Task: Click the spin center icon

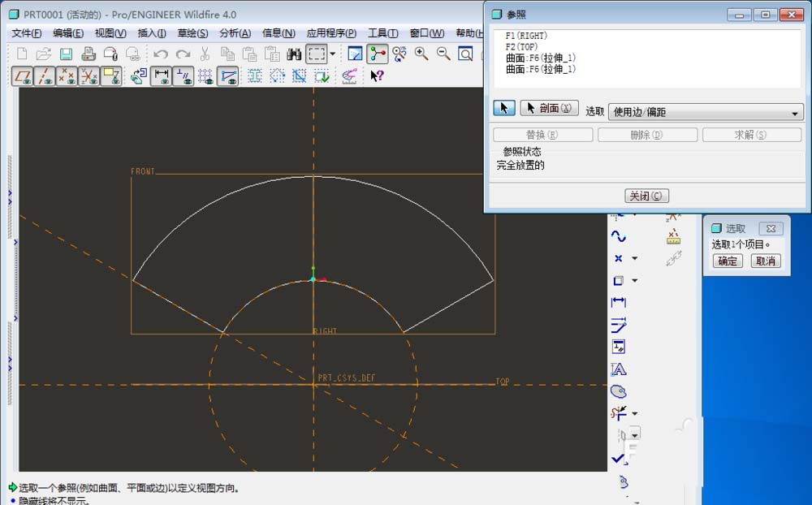Action: [378, 54]
